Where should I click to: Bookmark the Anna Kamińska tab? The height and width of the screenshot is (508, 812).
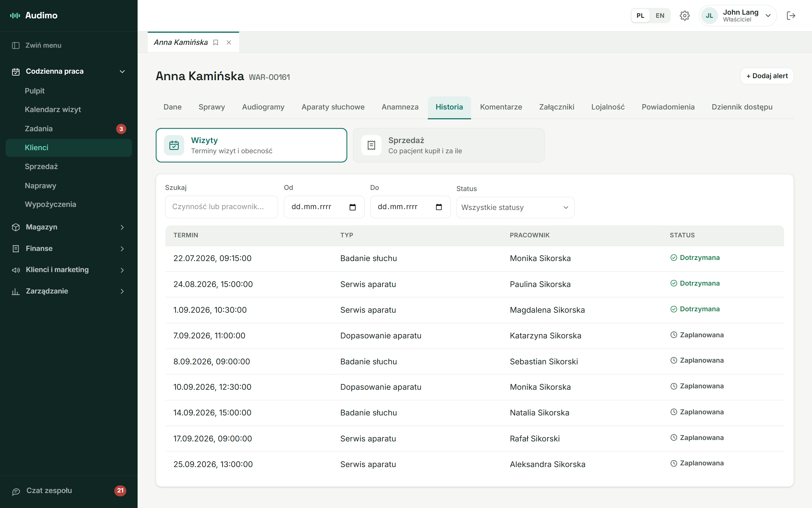coord(216,42)
